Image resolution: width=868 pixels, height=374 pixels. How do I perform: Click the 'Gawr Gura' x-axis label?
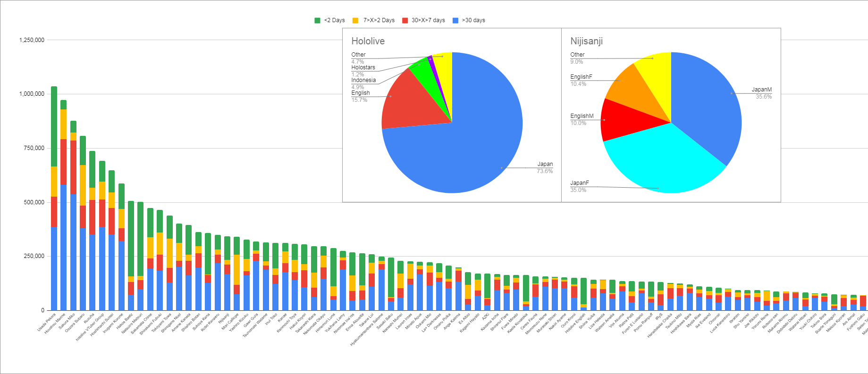pos(250,321)
